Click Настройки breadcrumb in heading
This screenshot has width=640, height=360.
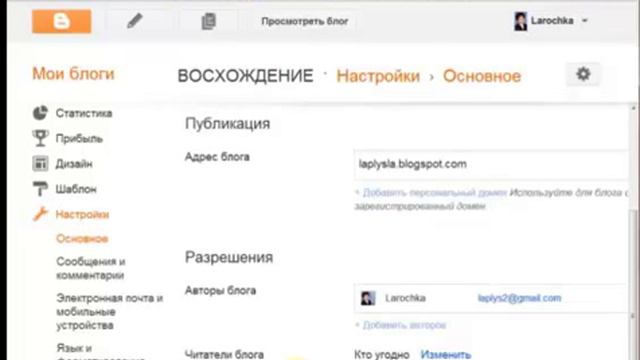click(x=378, y=76)
